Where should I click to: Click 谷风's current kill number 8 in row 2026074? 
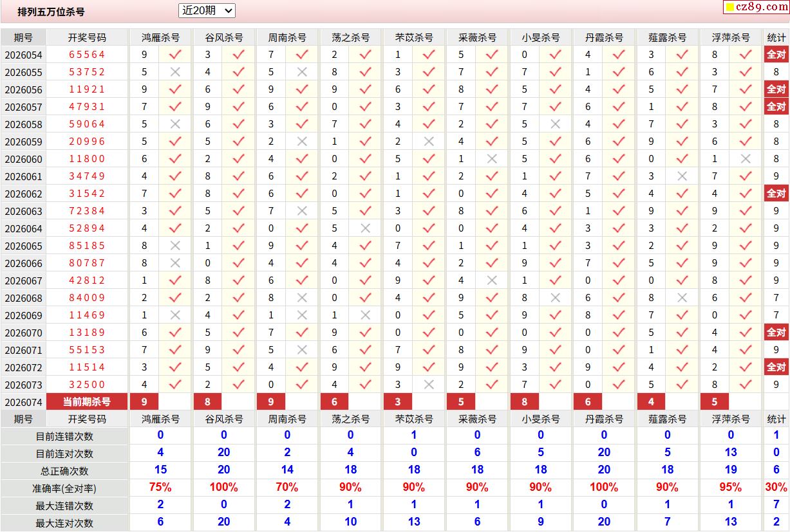pyautogui.click(x=207, y=402)
